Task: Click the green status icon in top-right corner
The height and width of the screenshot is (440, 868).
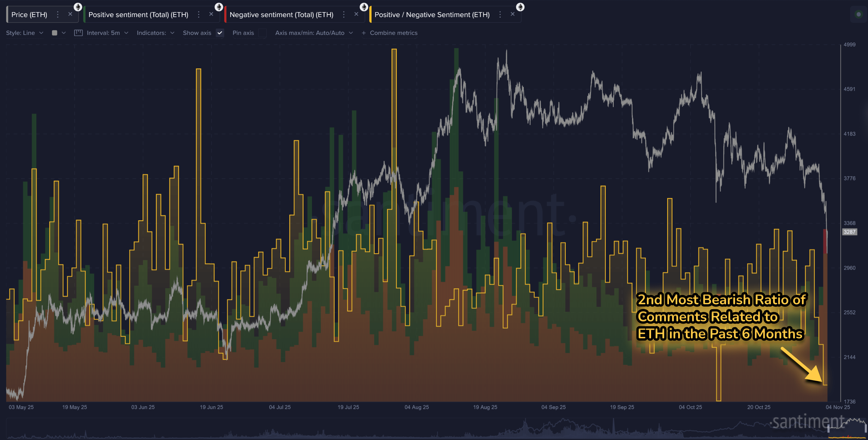Action: (x=859, y=14)
